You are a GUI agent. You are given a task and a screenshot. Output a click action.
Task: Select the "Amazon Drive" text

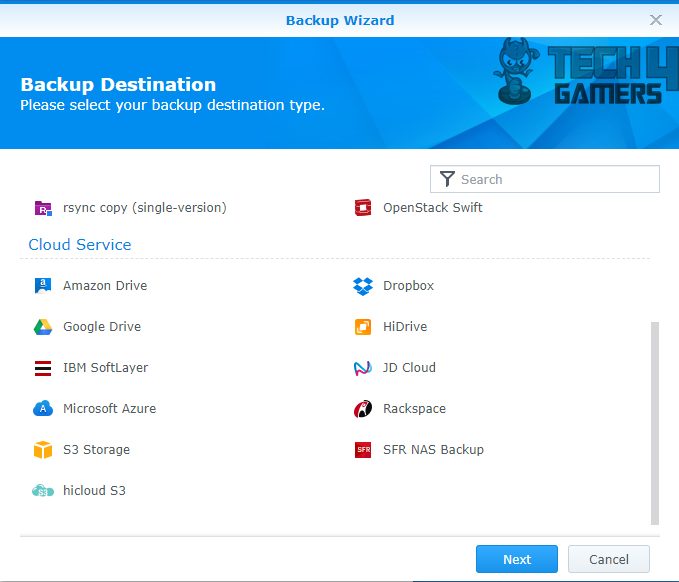(x=105, y=286)
